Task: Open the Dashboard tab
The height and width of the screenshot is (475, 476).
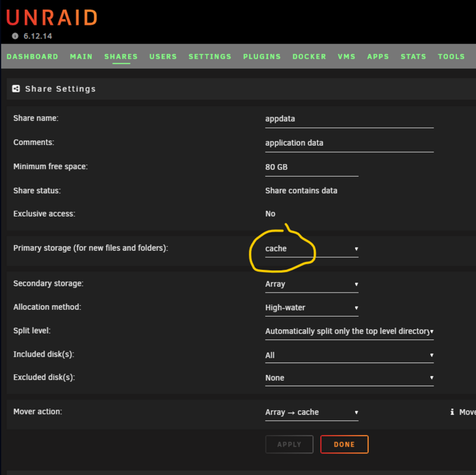Action: [32, 56]
